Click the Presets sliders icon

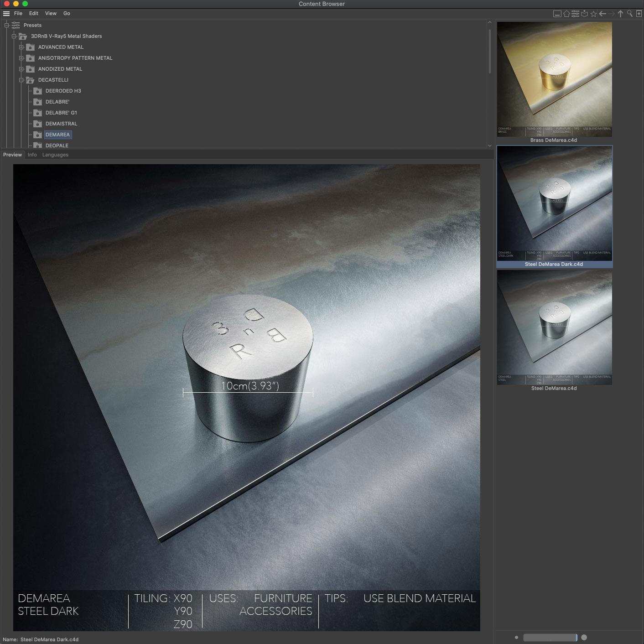tap(16, 25)
